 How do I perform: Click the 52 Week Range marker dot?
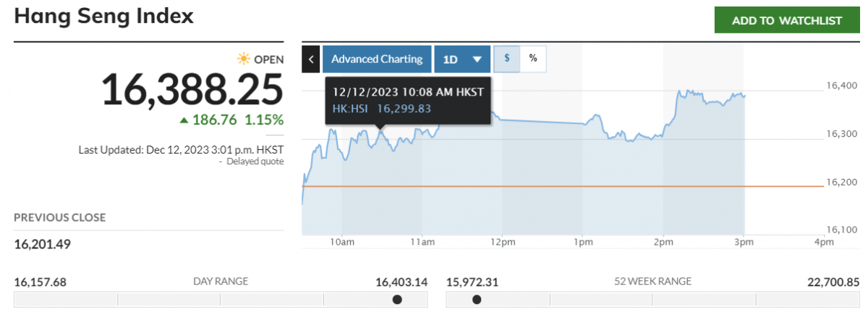tap(477, 300)
